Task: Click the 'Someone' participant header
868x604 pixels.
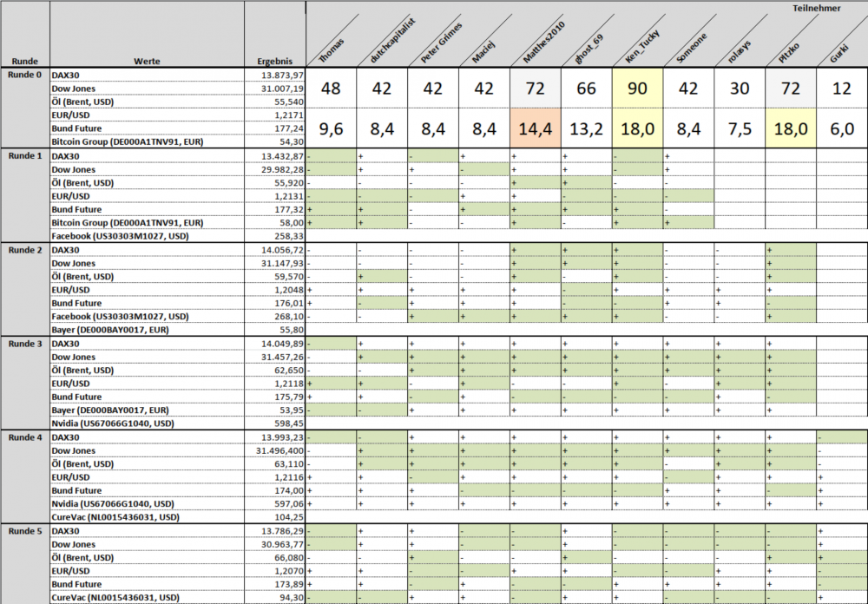Action: point(692,49)
